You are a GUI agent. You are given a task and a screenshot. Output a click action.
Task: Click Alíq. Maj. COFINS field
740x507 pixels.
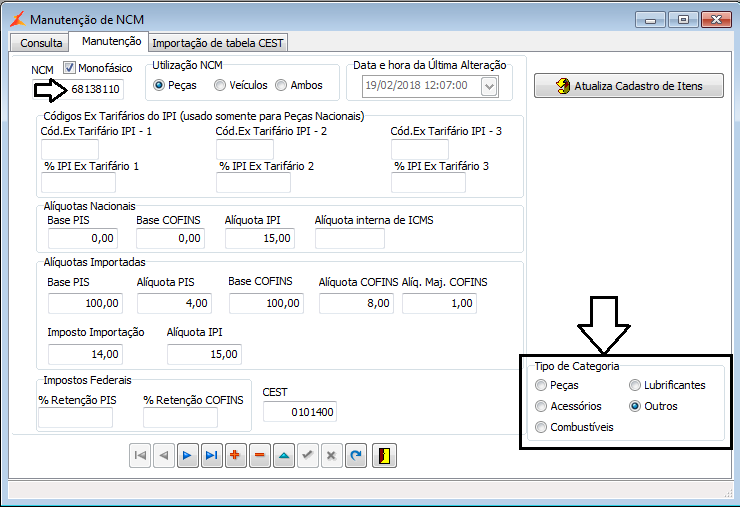439,303
